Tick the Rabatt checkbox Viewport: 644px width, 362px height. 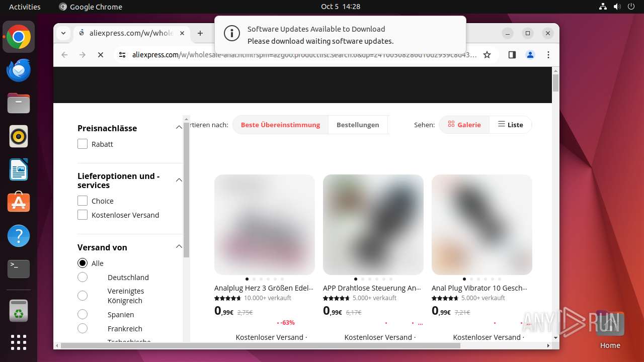coord(83,144)
